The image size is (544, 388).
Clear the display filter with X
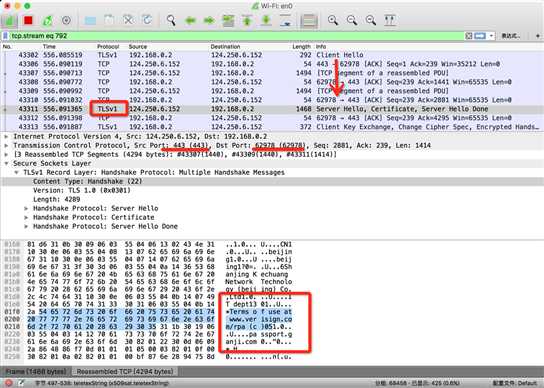(469, 36)
